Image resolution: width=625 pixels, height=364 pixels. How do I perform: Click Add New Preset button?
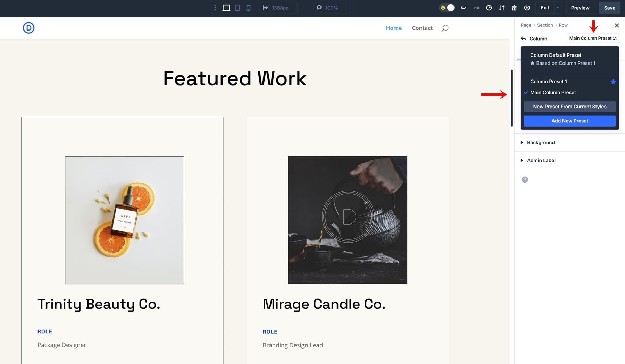click(x=570, y=121)
